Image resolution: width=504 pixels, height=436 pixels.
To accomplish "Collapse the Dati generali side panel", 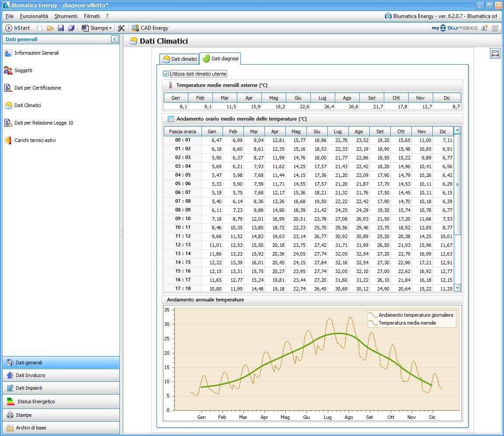I will [115, 39].
